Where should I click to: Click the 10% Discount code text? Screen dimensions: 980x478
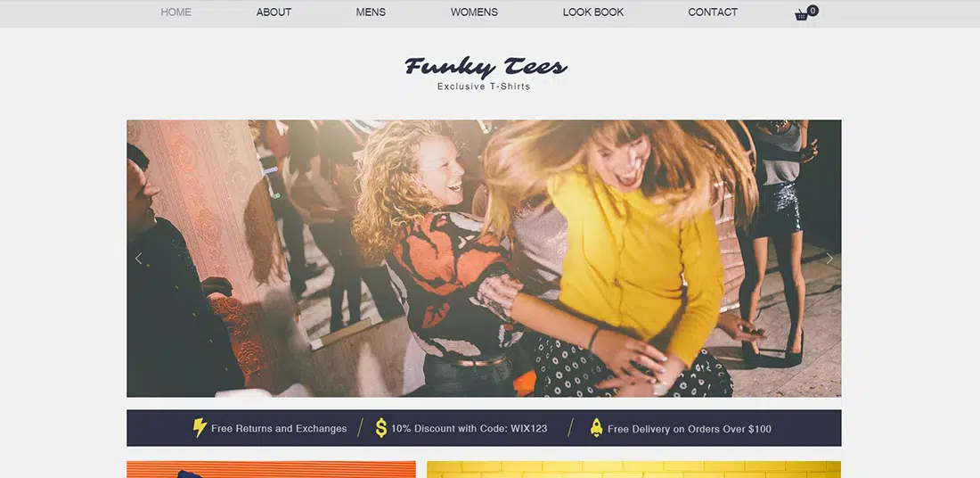coord(470,429)
